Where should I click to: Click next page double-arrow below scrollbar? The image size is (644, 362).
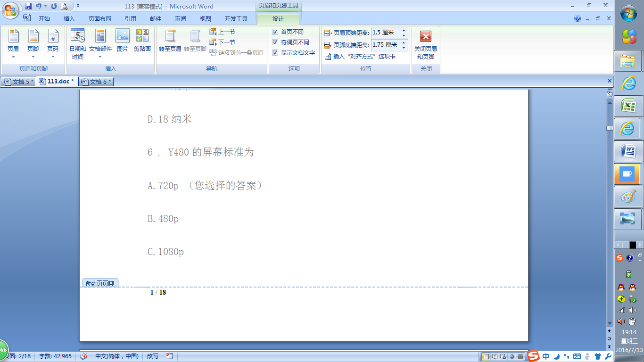610,346
